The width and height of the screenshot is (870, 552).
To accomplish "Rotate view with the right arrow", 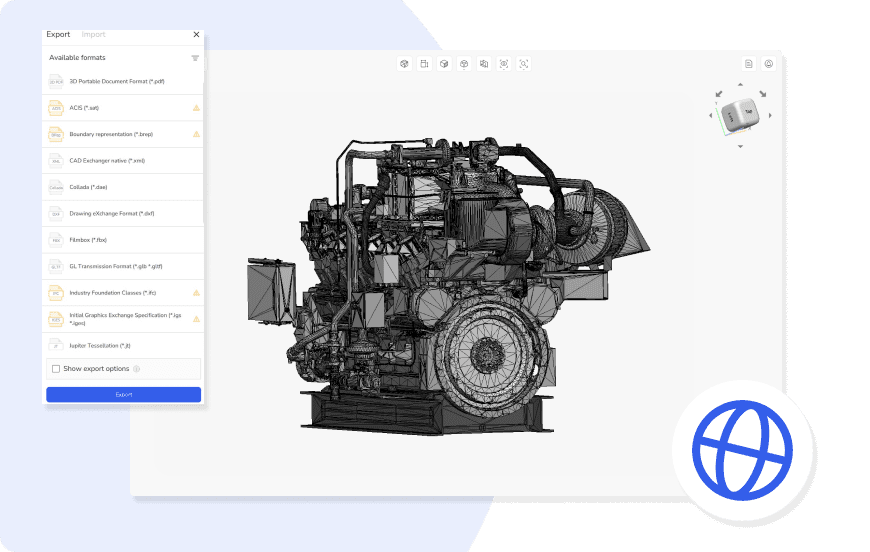I will (770, 115).
